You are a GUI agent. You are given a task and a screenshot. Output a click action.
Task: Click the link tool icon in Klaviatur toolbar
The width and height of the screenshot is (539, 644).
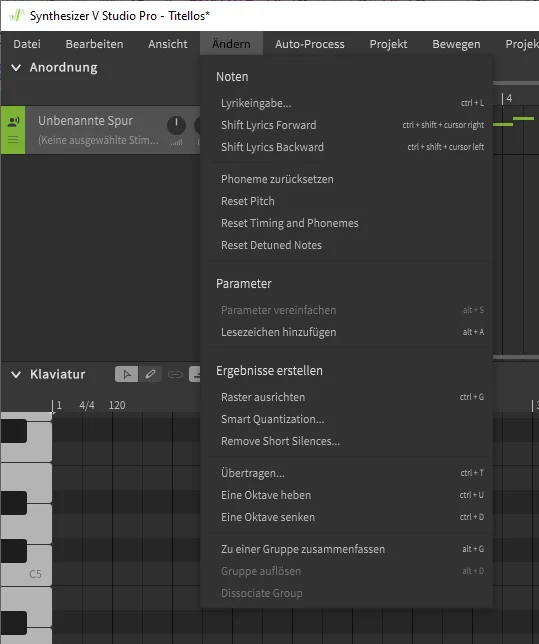pyautogui.click(x=175, y=375)
